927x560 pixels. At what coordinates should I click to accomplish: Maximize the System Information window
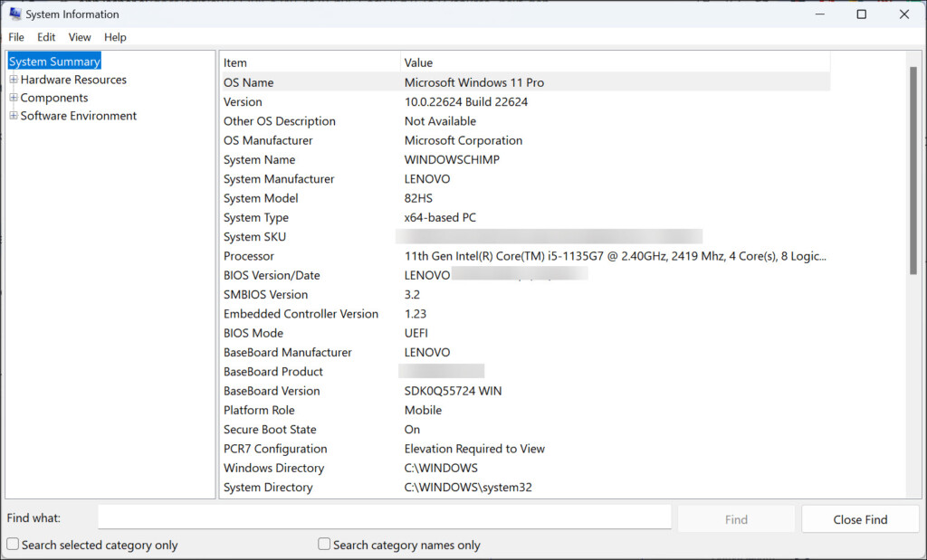861,14
